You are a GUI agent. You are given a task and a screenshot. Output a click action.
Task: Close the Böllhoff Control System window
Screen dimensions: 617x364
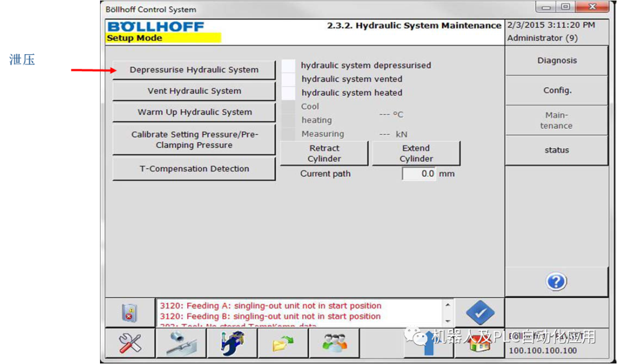pyautogui.click(x=592, y=7)
